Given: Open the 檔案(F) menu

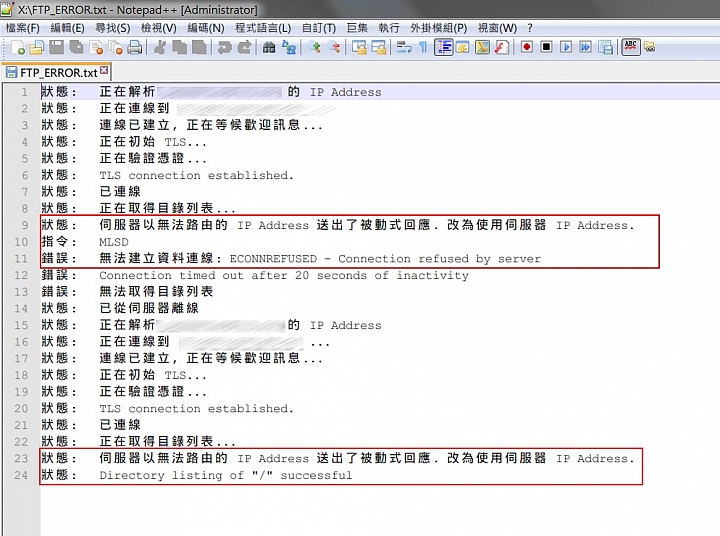Looking at the screenshot, I should tap(22, 28).
